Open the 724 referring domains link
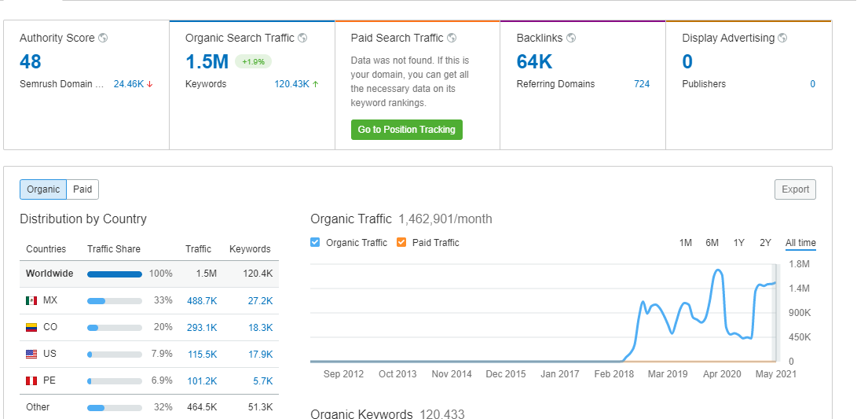The width and height of the screenshot is (868, 419). pos(642,84)
